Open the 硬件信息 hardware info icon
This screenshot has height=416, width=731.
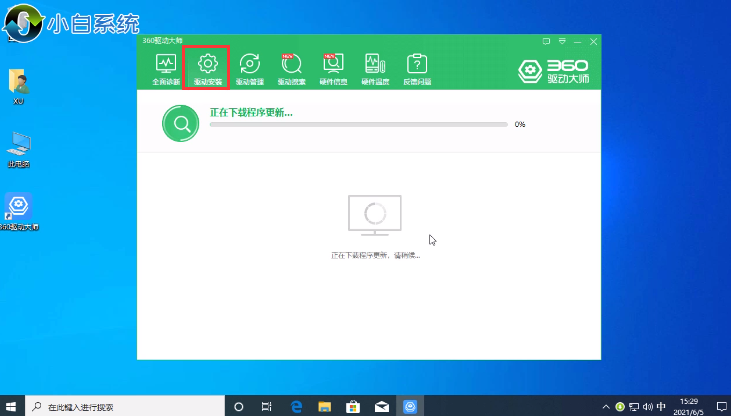[333, 69]
